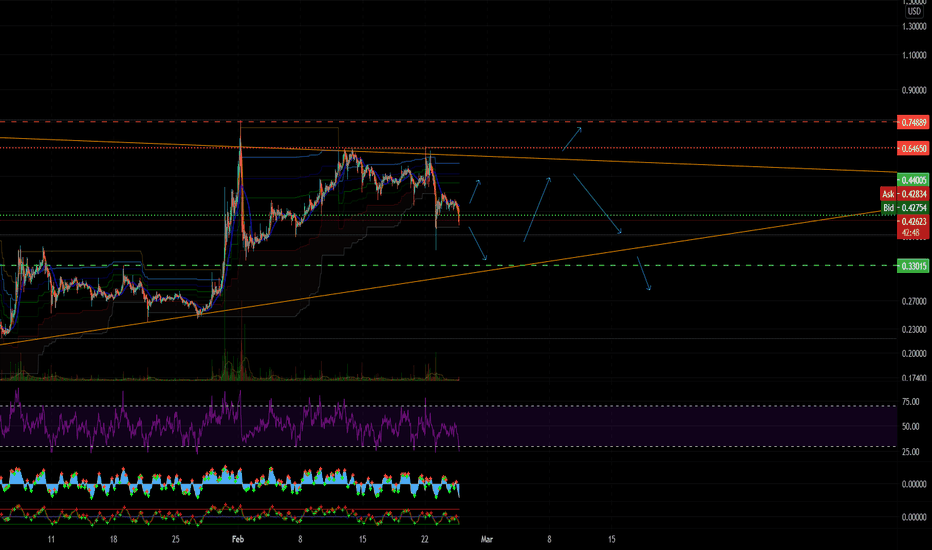Click the RSI 50.00 scale value
Image resolution: width=932 pixels, height=550 pixels.
click(911, 426)
